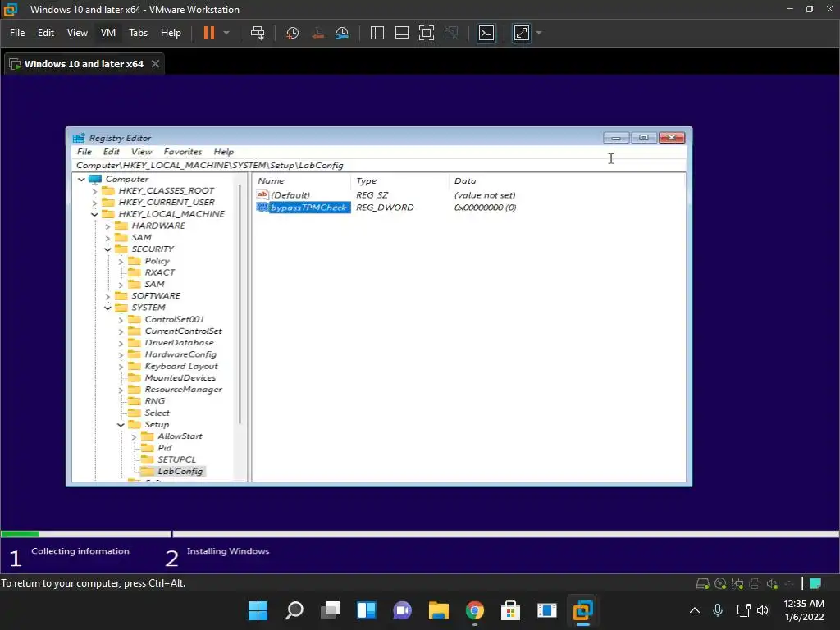The height and width of the screenshot is (630, 840).
Task: Expand the HARDWARE key
Action: (x=107, y=226)
